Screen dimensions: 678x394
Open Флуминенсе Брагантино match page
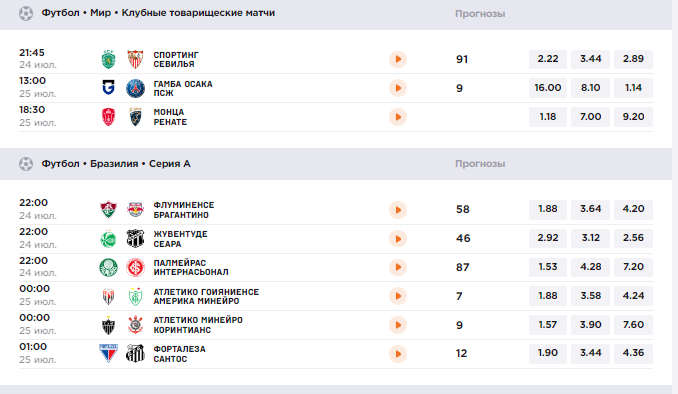click(184, 210)
